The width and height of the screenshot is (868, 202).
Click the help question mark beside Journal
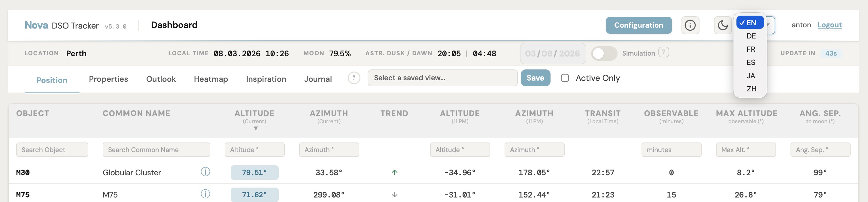coord(354,78)
